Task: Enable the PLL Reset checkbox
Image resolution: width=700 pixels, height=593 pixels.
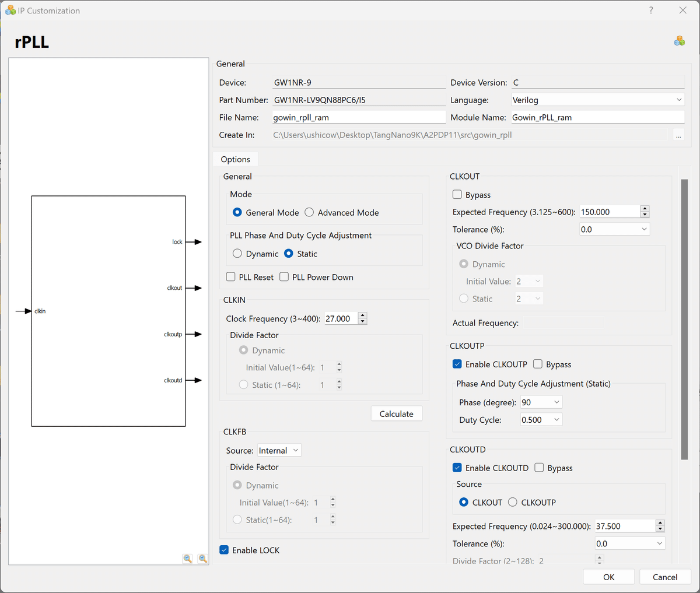Action: pyautogui.click(x=231, y=277)
